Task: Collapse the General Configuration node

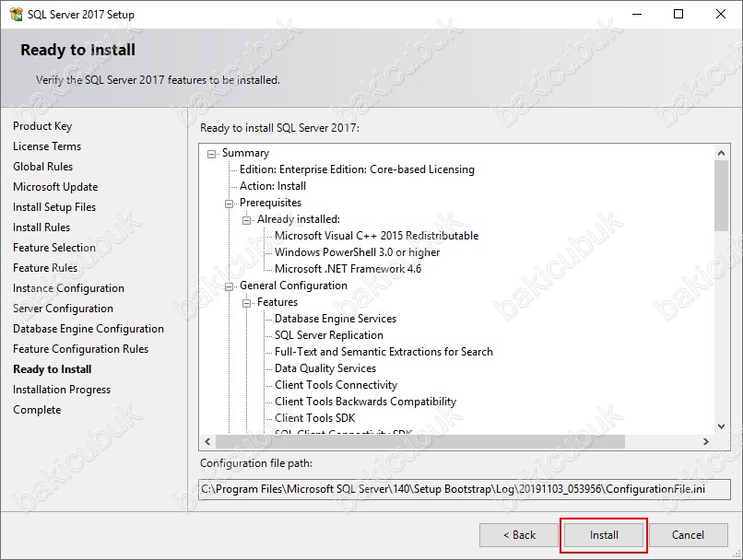Action: pos(229,286)
